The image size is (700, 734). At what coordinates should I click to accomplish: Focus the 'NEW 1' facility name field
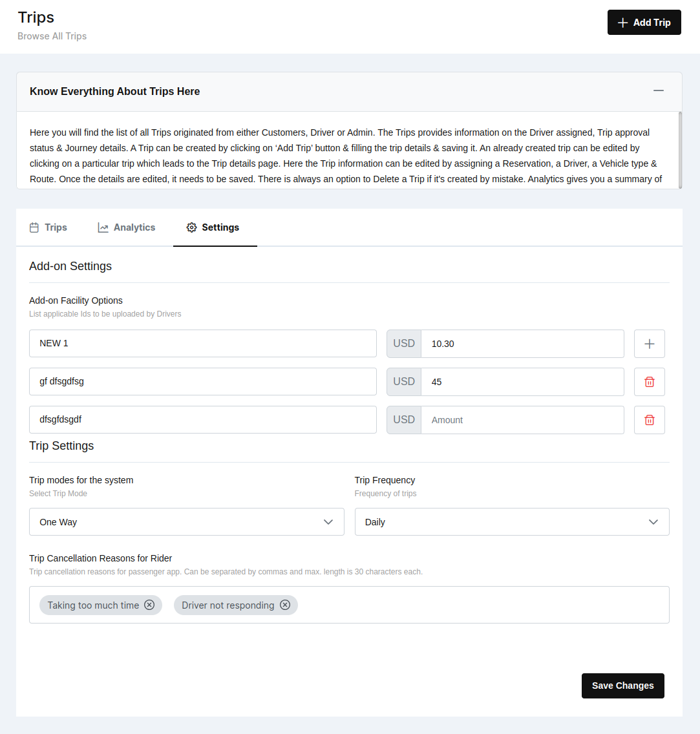click(x=202, y=344)
